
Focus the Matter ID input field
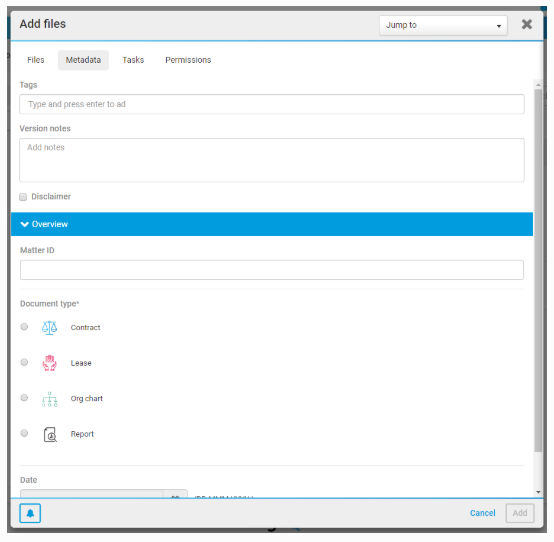coord(272,270)
